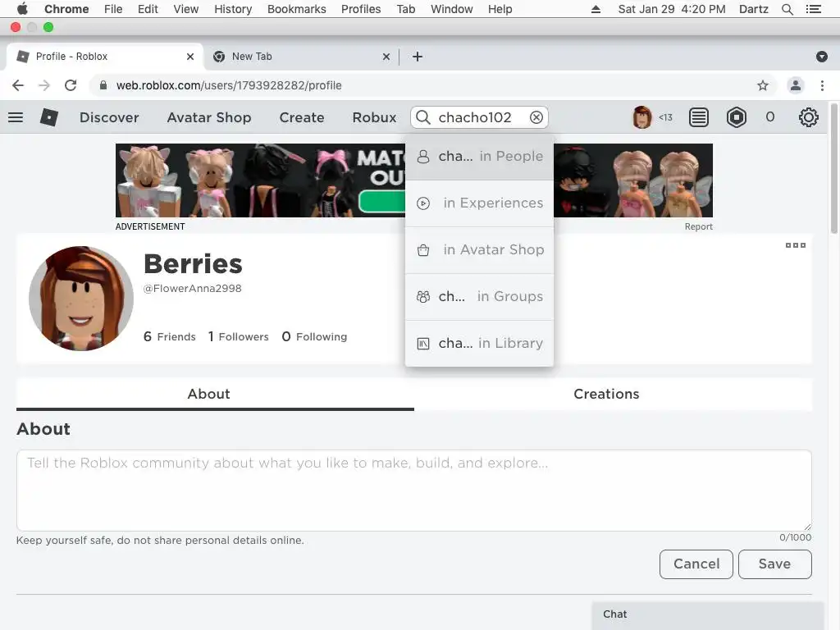Go back with browser back arrow
The height and width of the screenshot is (630, 840).
point(18,85)
